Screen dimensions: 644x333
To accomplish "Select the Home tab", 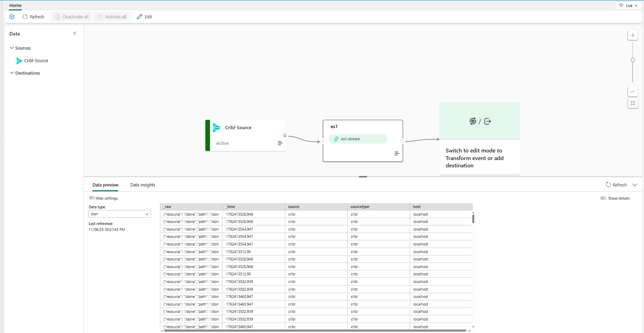I will click(15, 6).
